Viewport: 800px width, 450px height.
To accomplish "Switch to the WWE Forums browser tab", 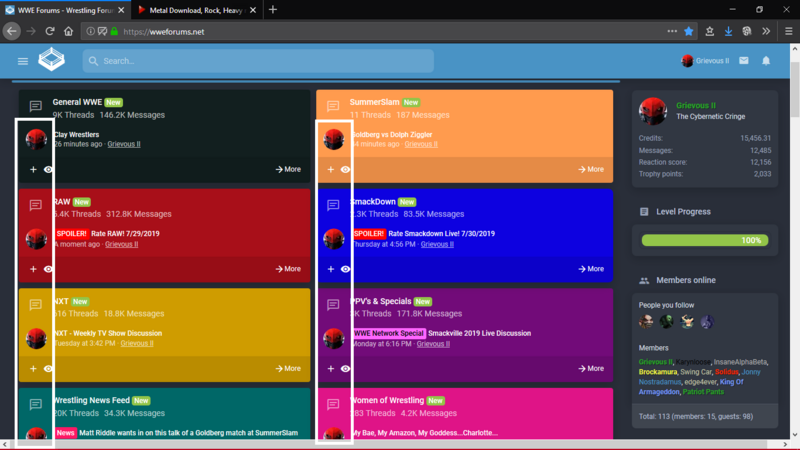I will click(x=65, y=10).
